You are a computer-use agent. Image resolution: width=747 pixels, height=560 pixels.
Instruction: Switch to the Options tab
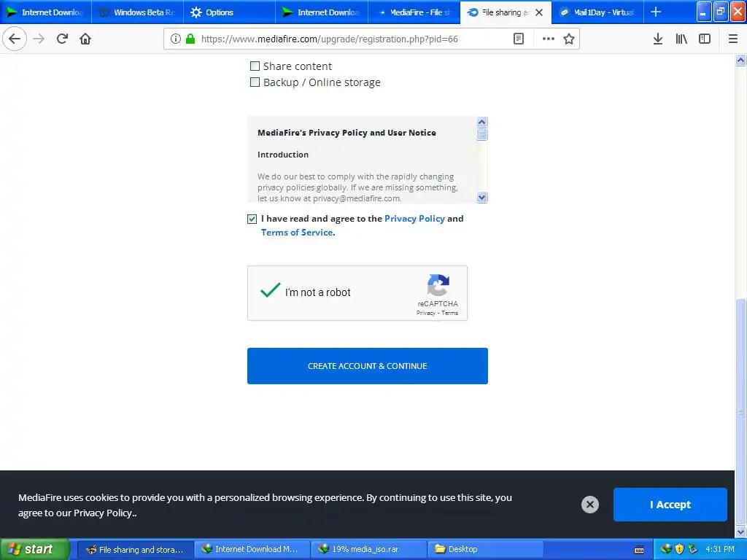(229, 12)
